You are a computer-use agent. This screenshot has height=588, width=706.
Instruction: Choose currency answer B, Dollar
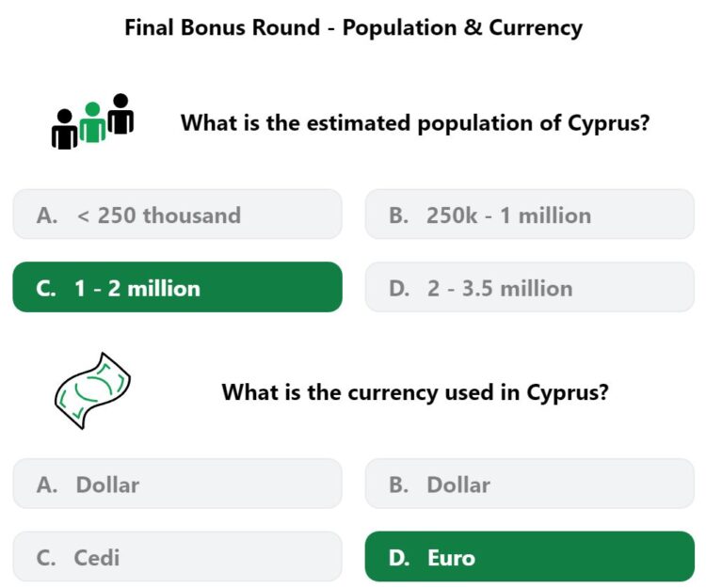pos(529,485)
